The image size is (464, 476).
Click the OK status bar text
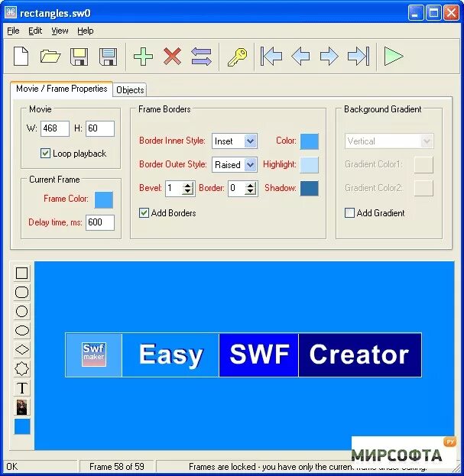pyautogui.click(x=12, y=466)
